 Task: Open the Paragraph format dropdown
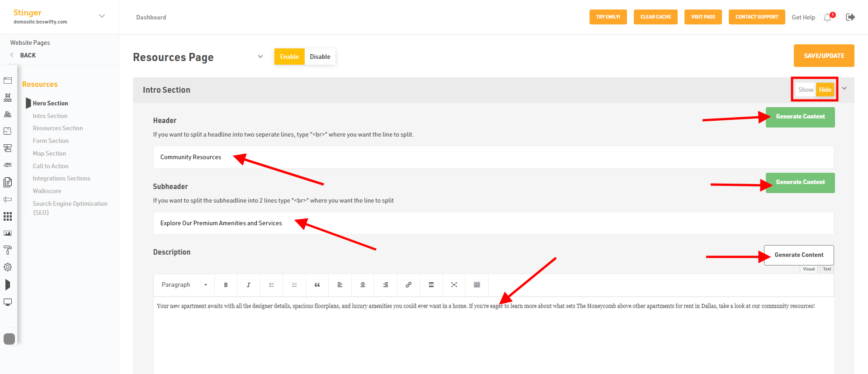[184, 285]
